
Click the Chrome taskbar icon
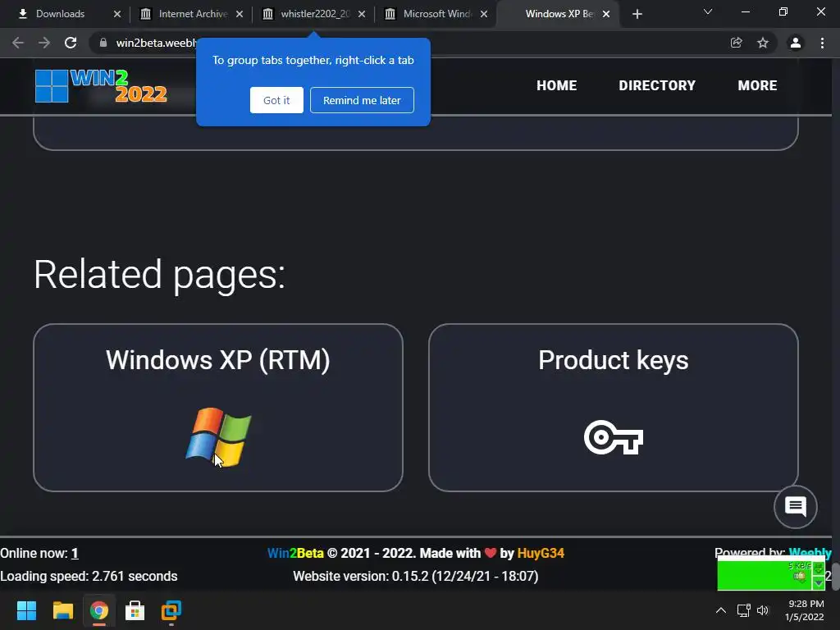98,610
